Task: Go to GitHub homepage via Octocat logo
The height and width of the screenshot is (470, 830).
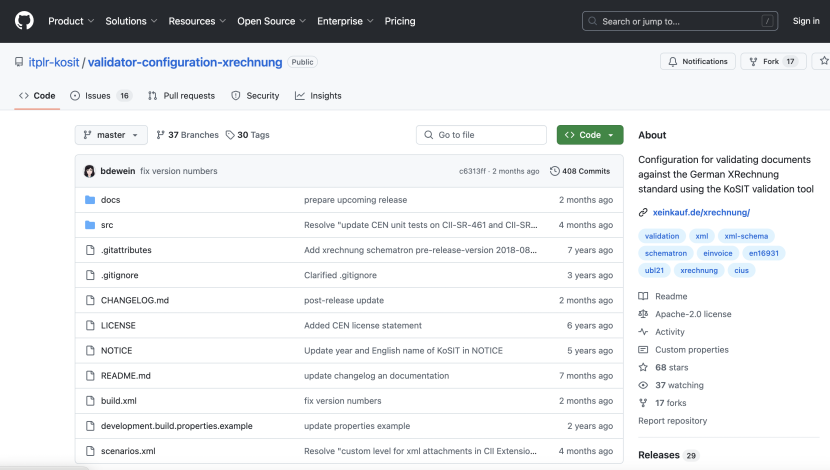Action: pyautogui.click(x=24, y=21)
